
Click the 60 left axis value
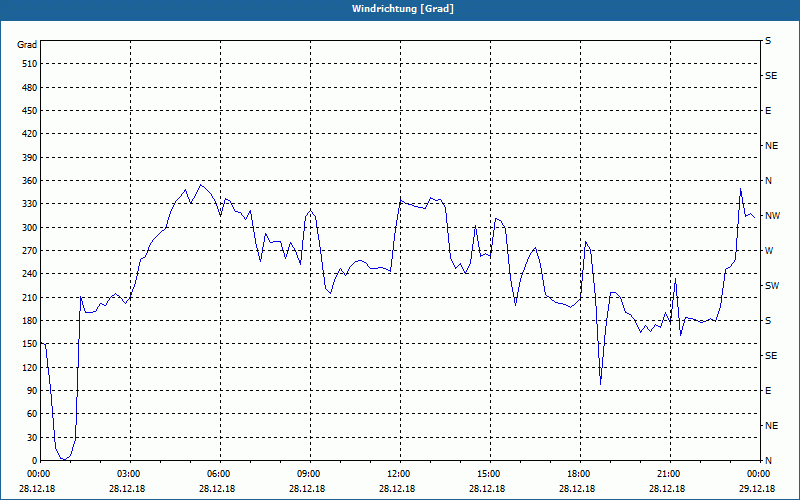coord(32,414)
